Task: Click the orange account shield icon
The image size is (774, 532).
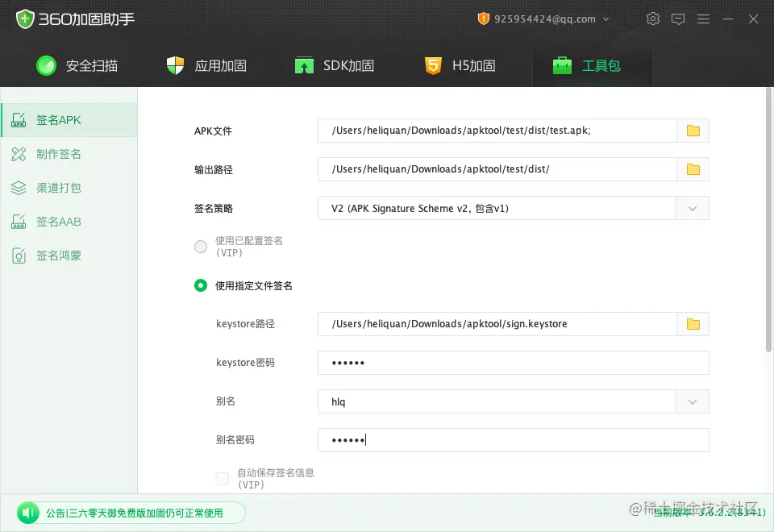Action: pos(483,19)
